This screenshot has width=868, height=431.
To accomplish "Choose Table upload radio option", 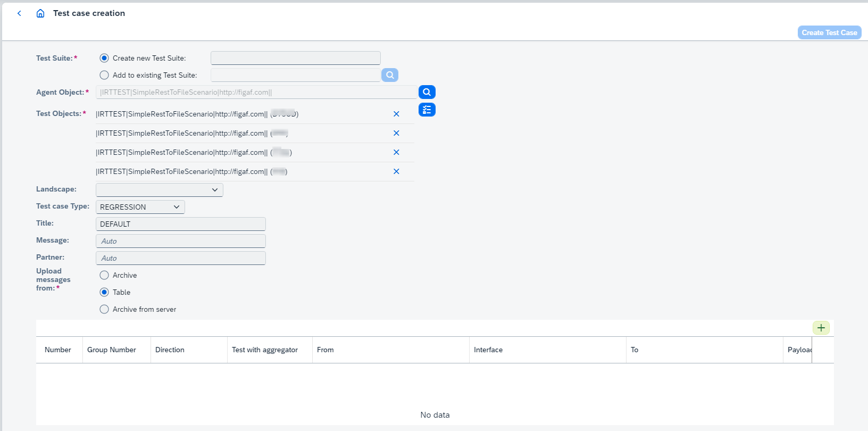I will 104,292.
